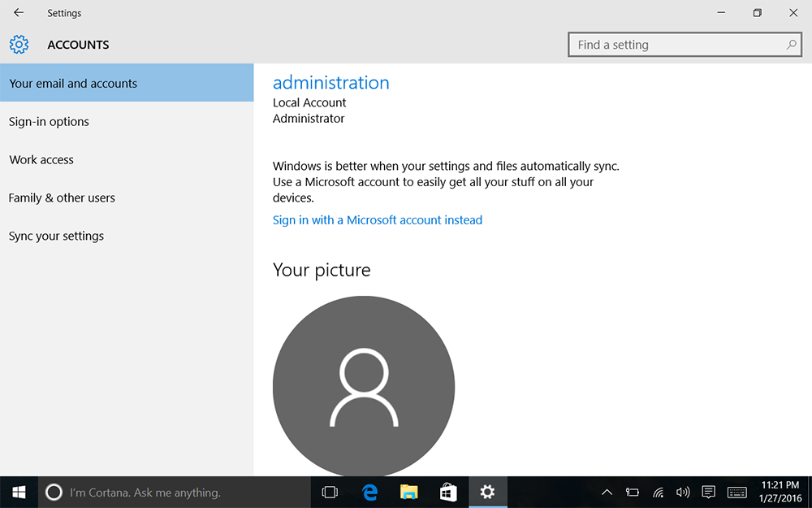Open Family & other users section
Viewport: 812px width, 508px height.
(127, 198)
